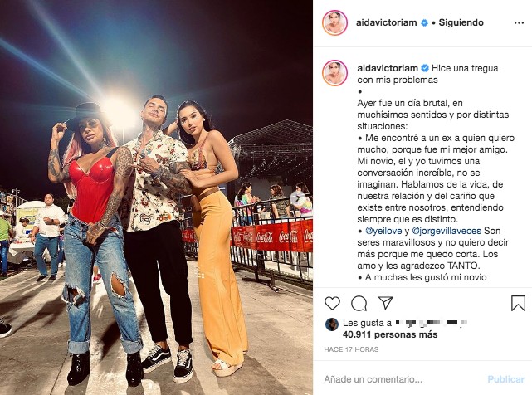Viewport: 532px width, 395px height.
Task: Click the main post photo
Action: point(156,197)
